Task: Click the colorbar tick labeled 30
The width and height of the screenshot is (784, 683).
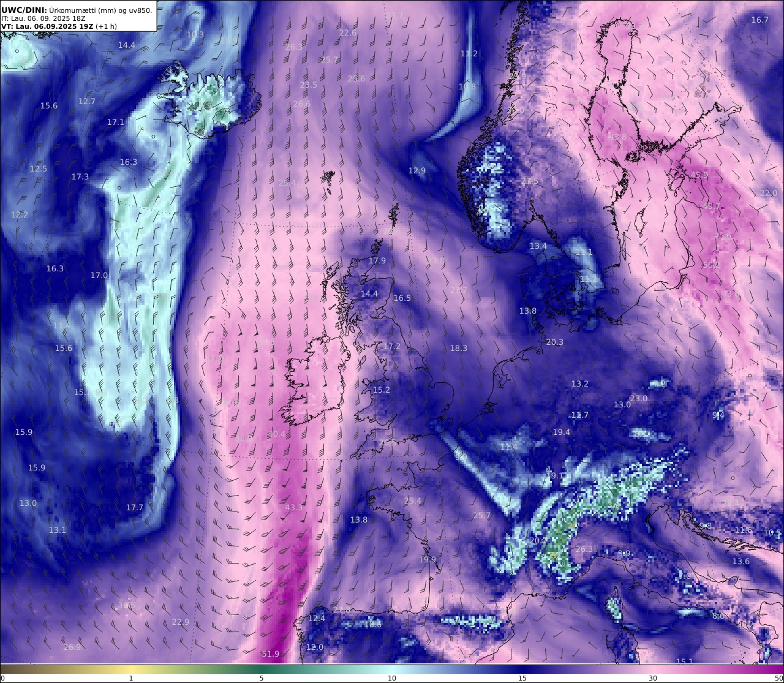Action: (x=653, y=678)
